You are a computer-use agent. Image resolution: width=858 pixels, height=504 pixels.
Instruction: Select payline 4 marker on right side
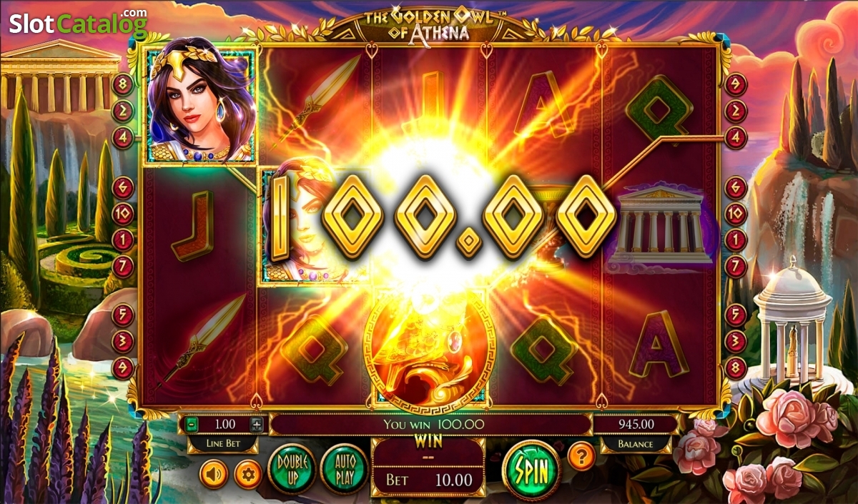(x=736, y=136)
